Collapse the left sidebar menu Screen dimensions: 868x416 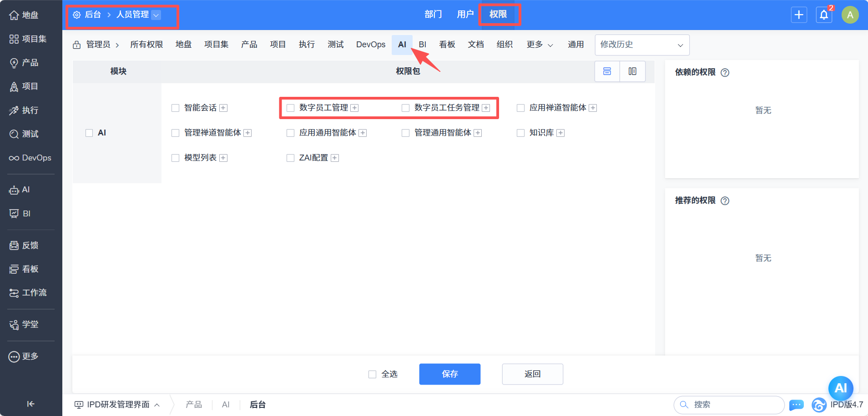point(30,404)
